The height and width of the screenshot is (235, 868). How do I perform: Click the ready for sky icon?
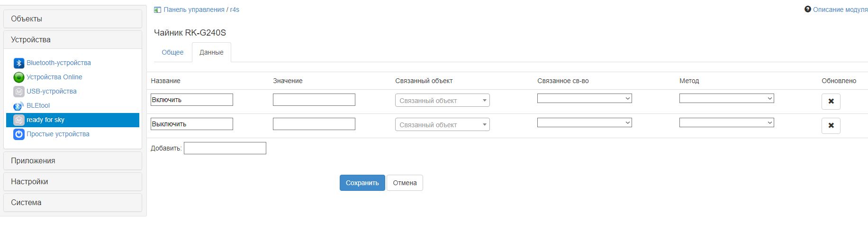click(x=19, y=120)
